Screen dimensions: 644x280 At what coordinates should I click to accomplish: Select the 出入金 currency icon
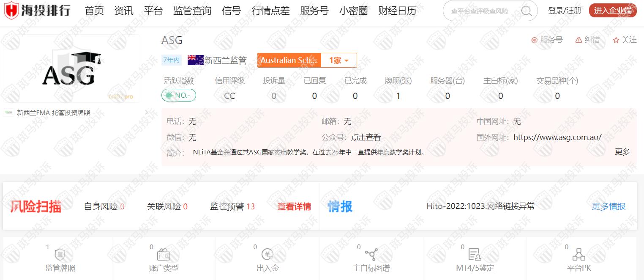coord(267,255)
